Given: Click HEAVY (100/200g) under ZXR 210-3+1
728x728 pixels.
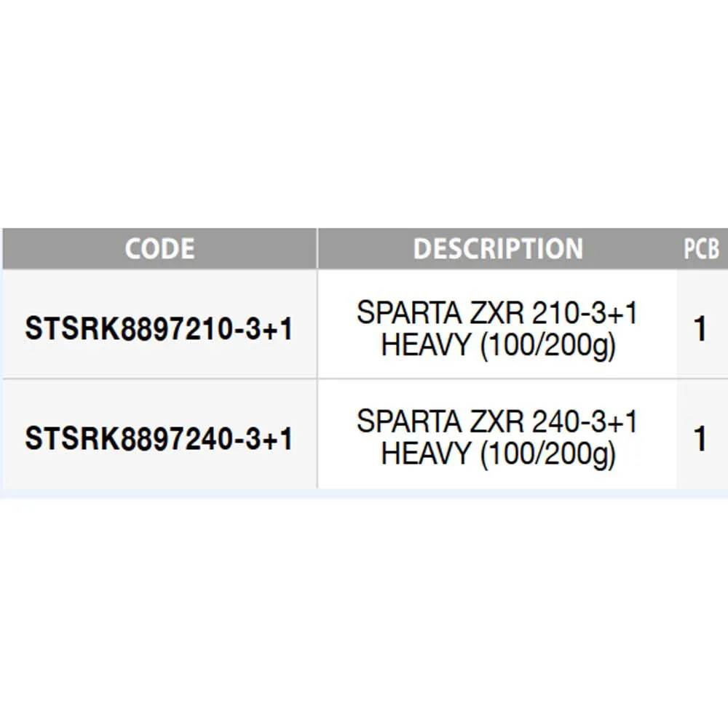Looking at the screenshot, I should (x=498, y=346).
